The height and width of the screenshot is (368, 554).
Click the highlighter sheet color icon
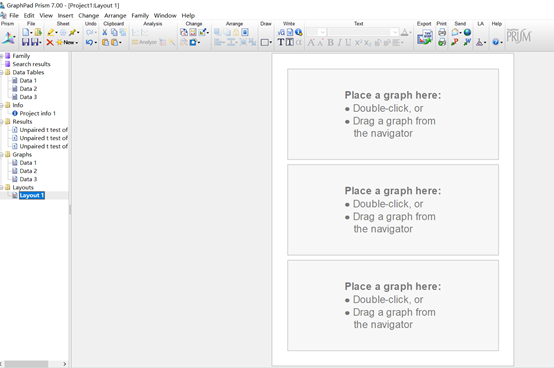point(51,32)
